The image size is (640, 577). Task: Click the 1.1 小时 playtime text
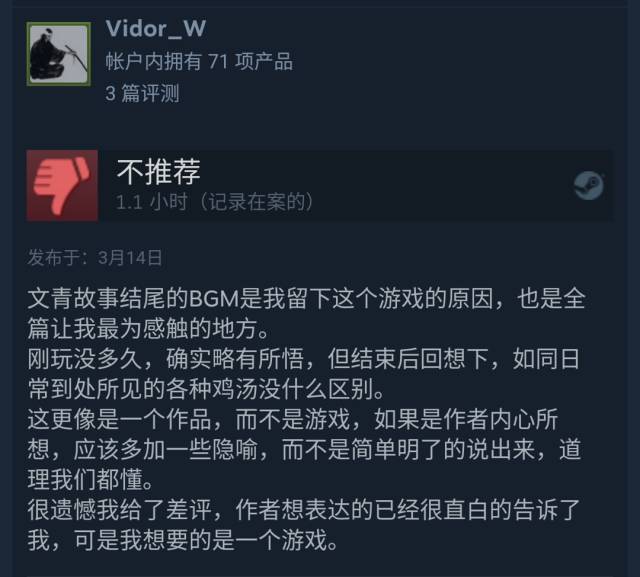(152, 202)
